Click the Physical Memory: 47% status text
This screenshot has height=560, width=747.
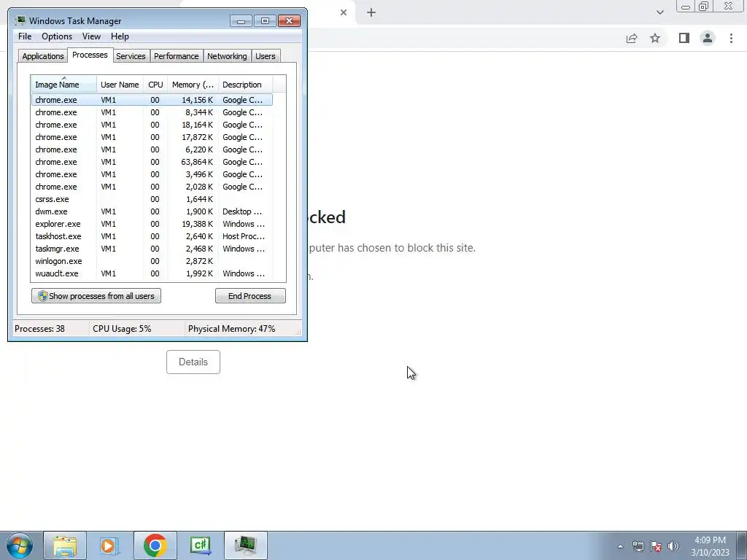point(231,329)
